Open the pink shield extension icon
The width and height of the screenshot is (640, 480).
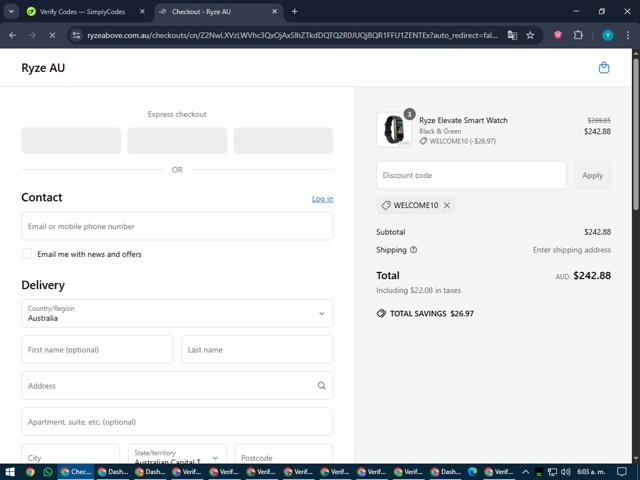pos(558,36)
